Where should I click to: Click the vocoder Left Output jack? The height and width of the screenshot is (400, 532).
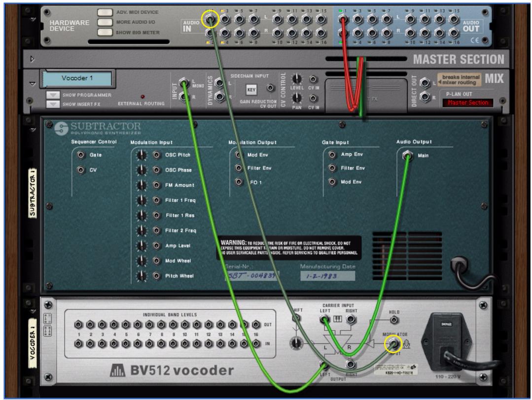click(x=325, y=365)
